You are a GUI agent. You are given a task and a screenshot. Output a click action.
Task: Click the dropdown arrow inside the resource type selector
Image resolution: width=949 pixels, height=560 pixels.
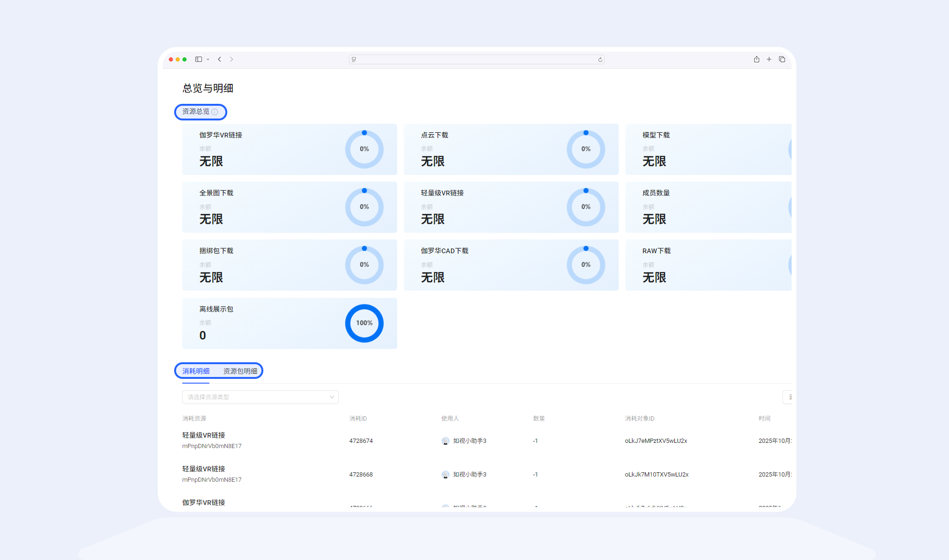click(332, 397)
